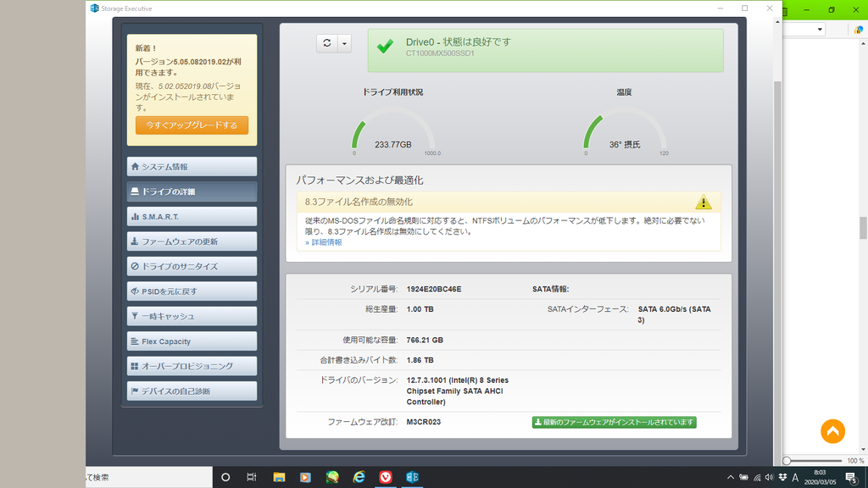
Task: Follow the 詳細情報 link
Action: pos(325,242)
